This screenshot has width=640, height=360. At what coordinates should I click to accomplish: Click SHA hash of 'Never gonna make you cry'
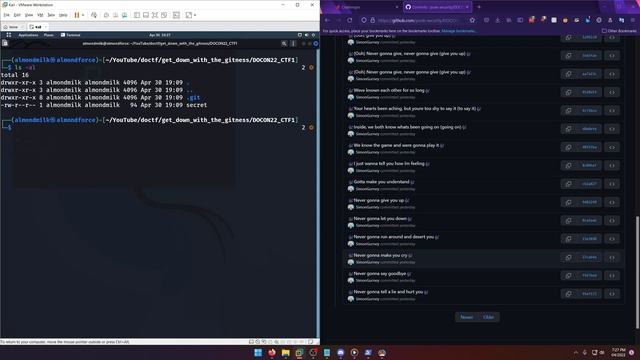(x=589, y=257)
